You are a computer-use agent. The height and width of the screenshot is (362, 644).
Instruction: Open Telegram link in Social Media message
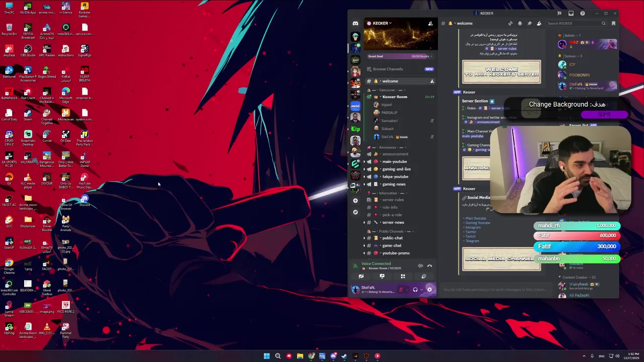pyautogui.click(x=472, y=241)
